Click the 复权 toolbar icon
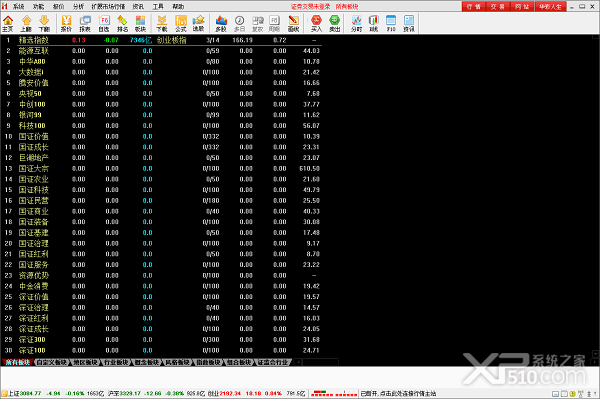Screen dimensions: 600x399 [258, 23]
